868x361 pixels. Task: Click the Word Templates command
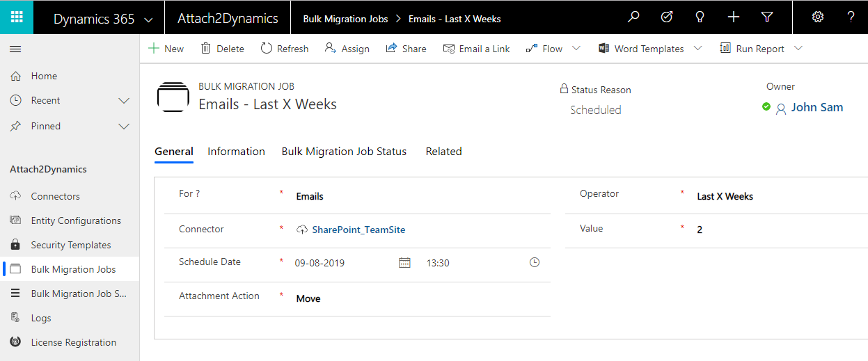(641, 49)
